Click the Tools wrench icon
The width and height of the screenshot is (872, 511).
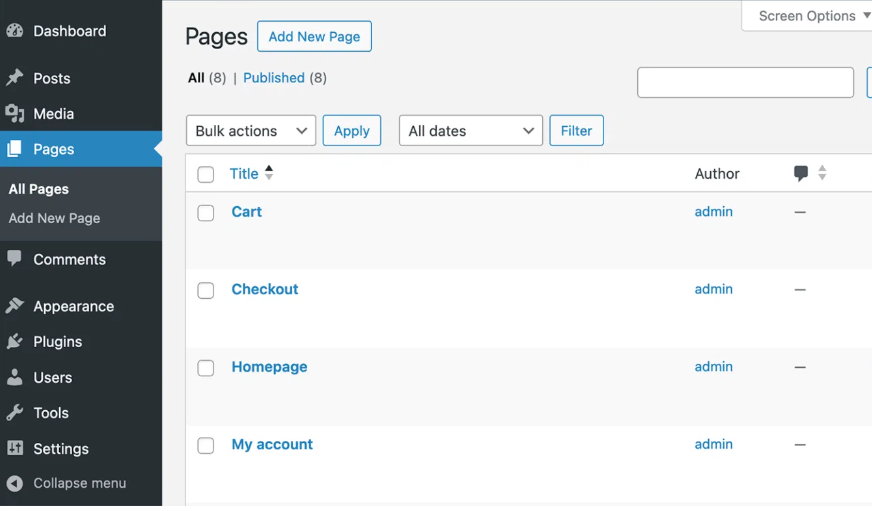click(14, 413)
